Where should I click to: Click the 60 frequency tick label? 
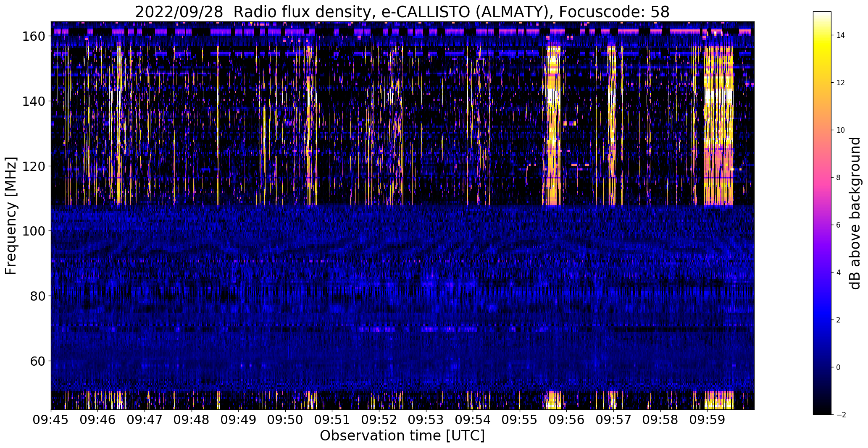[x=38, y=361]
